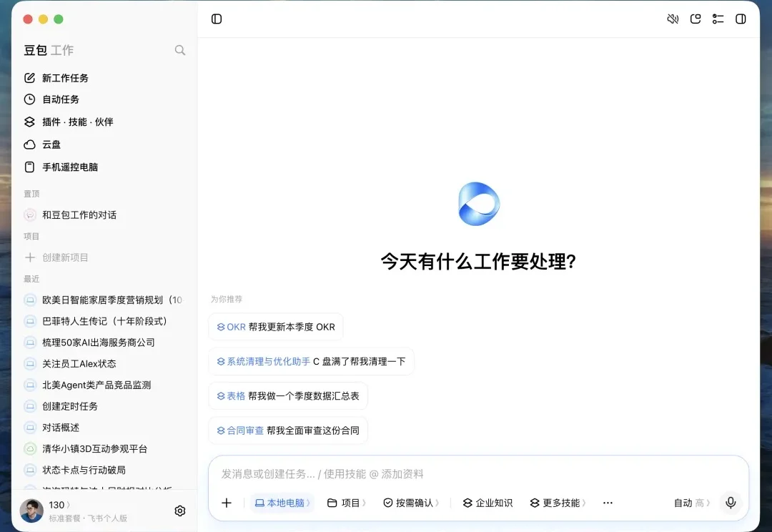Click the muted speaker icon
Viewport: 772px width, 532px height.
673,19
